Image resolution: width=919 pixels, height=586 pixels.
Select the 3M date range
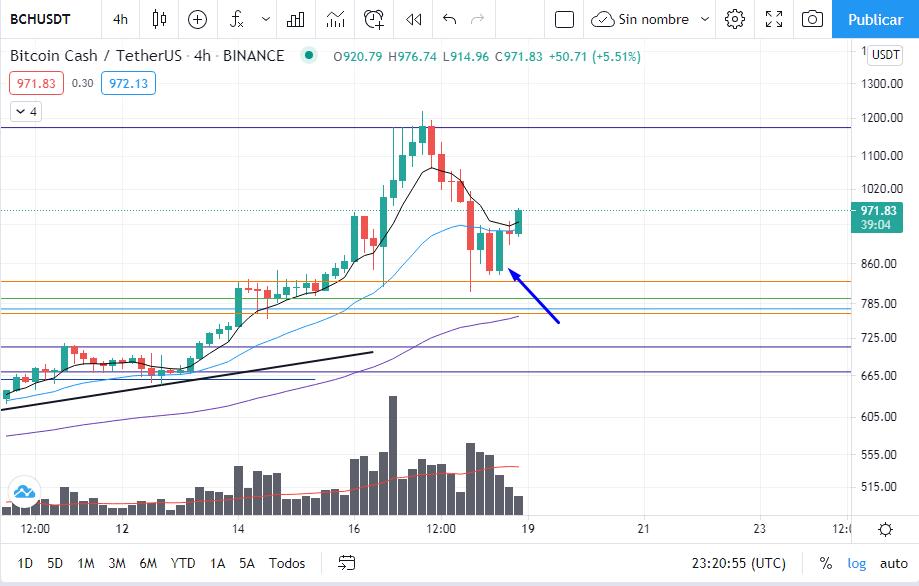[117, 563]
